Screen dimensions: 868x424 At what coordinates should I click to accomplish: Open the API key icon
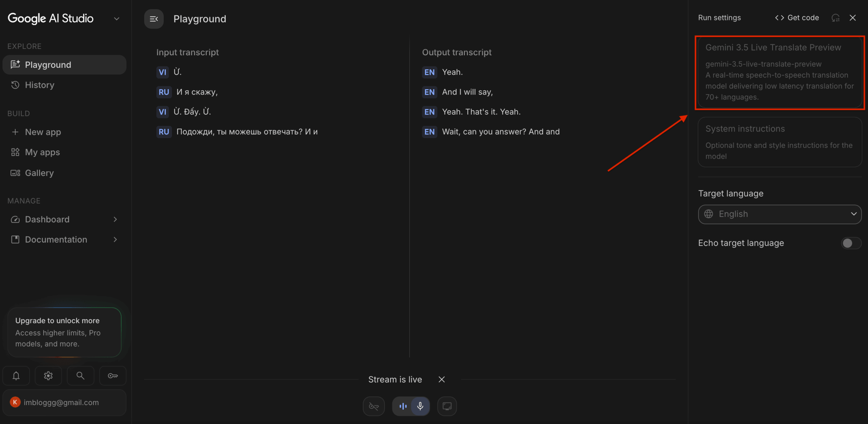coord(113,376)
